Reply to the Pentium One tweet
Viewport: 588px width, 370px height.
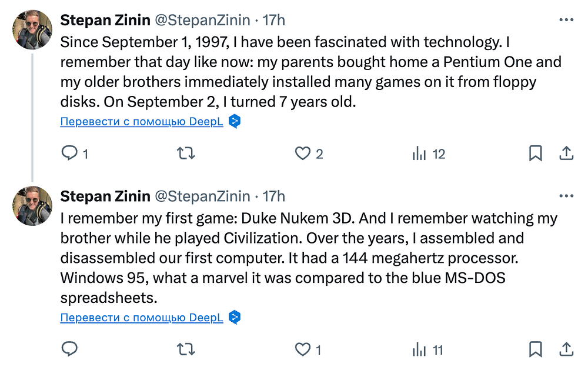pos(70,154)
